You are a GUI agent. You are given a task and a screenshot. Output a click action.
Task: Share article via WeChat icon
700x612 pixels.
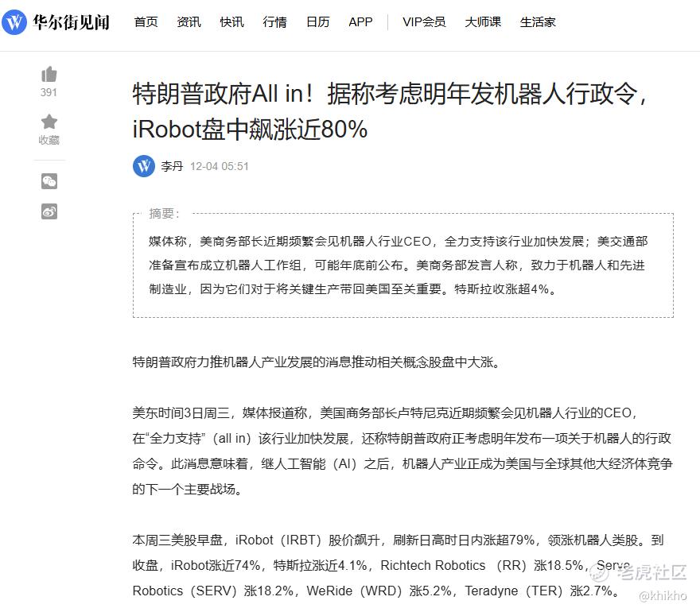click(49, 181)
